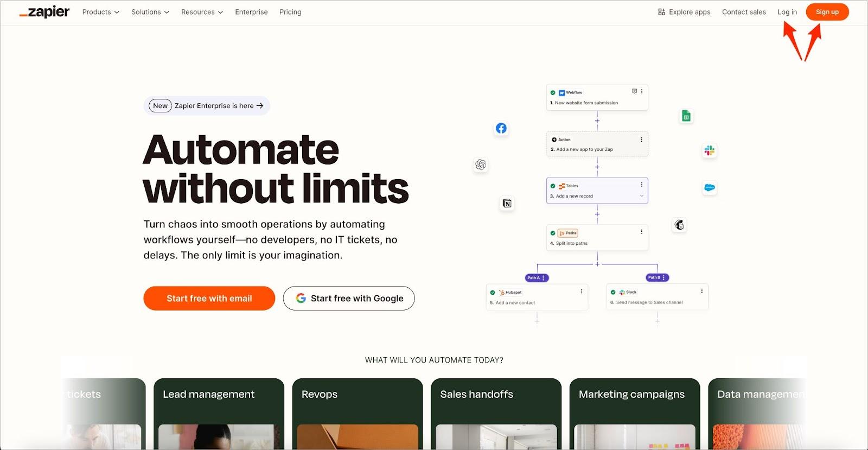Expand the Solutions menu

150,12
